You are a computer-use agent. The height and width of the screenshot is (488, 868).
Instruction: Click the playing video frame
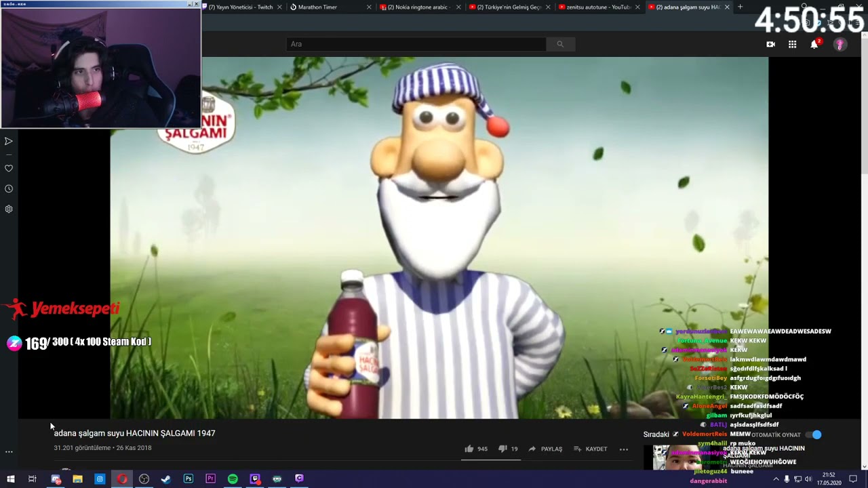439,237
